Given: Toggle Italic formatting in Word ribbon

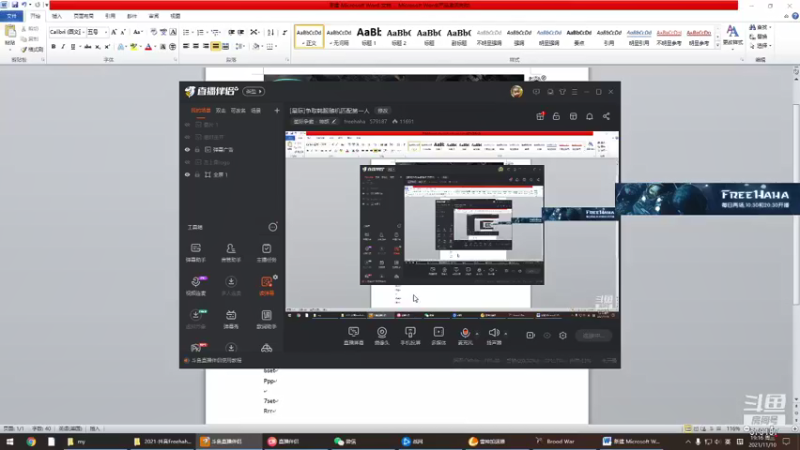Looking at the screenshot, I should coord(63,46).
